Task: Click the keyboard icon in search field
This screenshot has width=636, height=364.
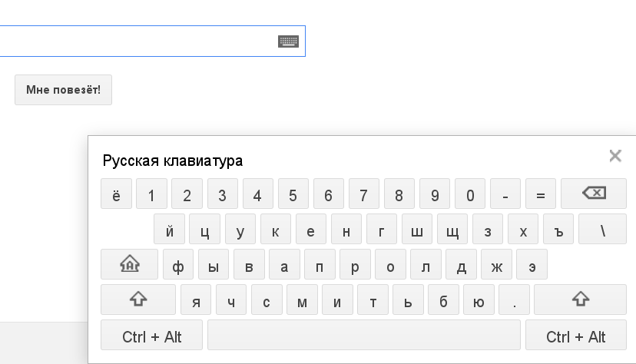Action: [x=288, y=41]
